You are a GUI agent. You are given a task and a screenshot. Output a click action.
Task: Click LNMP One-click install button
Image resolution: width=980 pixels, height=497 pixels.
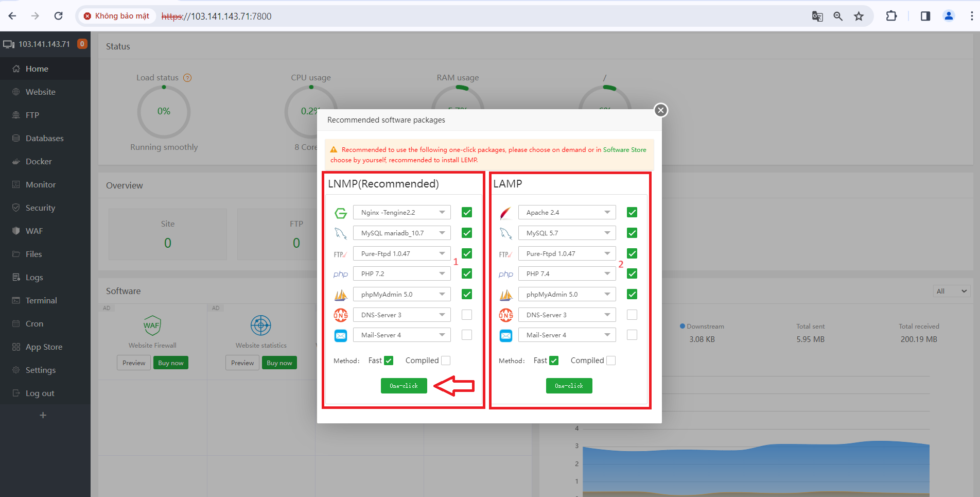[404, 386]
